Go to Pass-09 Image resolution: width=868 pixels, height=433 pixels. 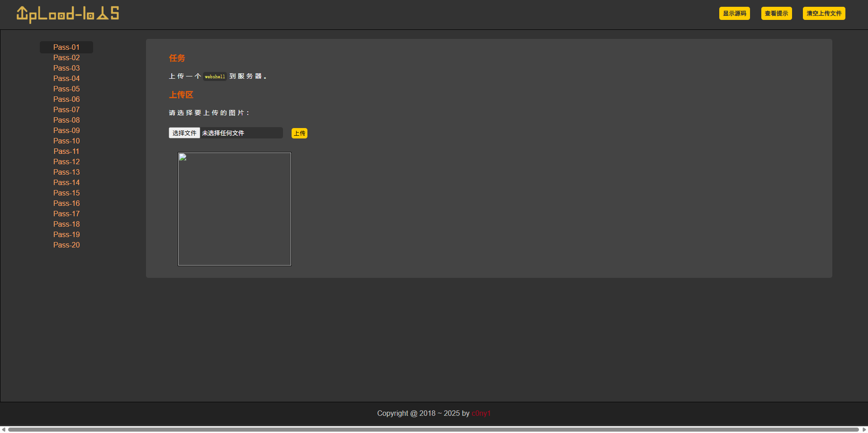[x=66, y=130]
